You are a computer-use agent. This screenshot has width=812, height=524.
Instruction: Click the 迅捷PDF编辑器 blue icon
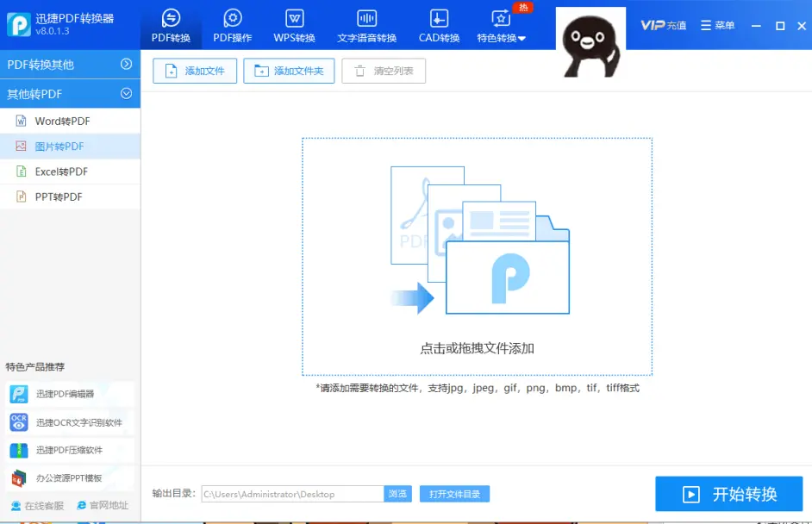click(x=19, y=395)
